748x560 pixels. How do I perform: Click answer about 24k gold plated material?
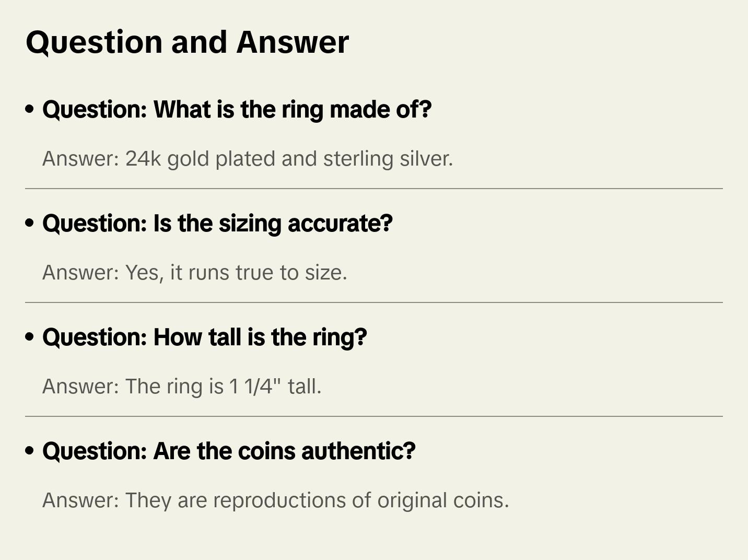[x=247, y=159]
